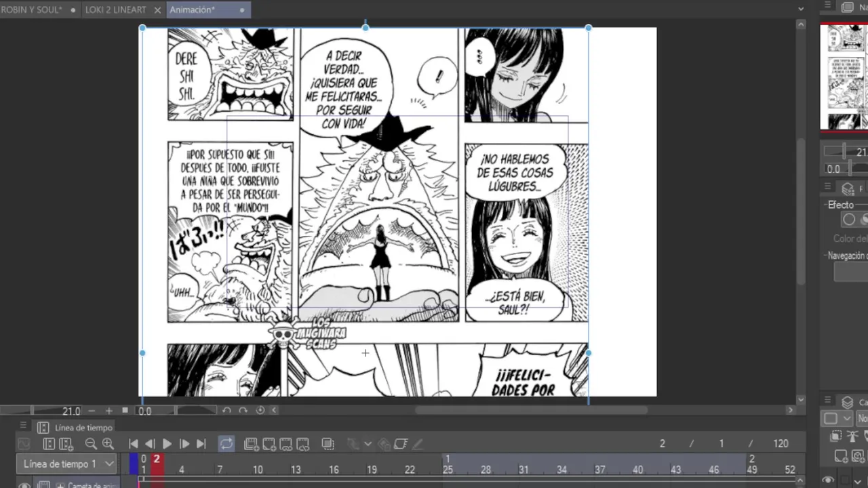Zoom in the timeline view
Image resolution: width=868 pixels, height=488 pixels.
pos(108,444)
